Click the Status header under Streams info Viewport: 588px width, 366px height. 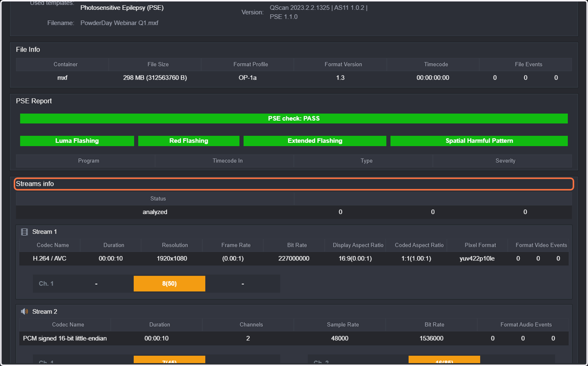click(158, 199)
